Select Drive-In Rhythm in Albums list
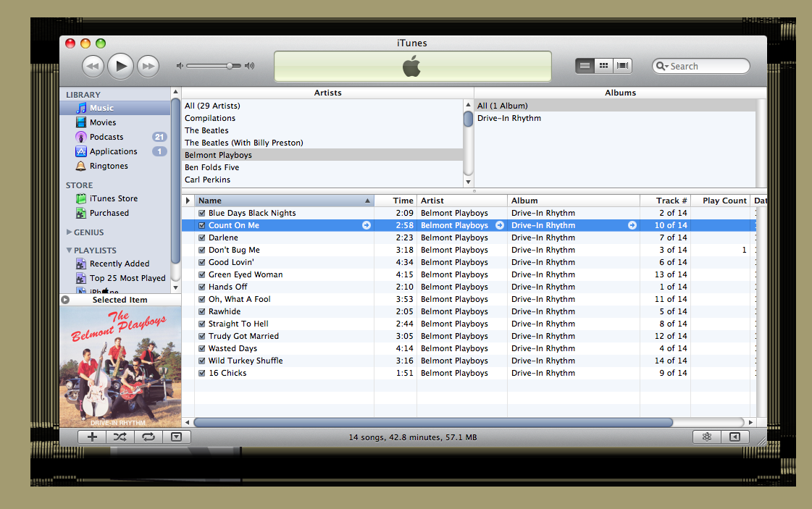The width and height of the screenshot is (812, 509). pos(615,118)
